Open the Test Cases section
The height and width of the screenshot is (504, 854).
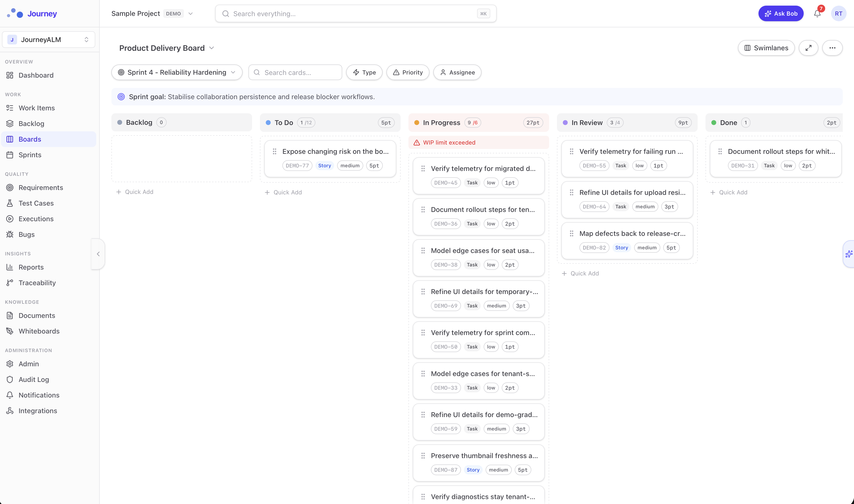(x=36, y=203)
